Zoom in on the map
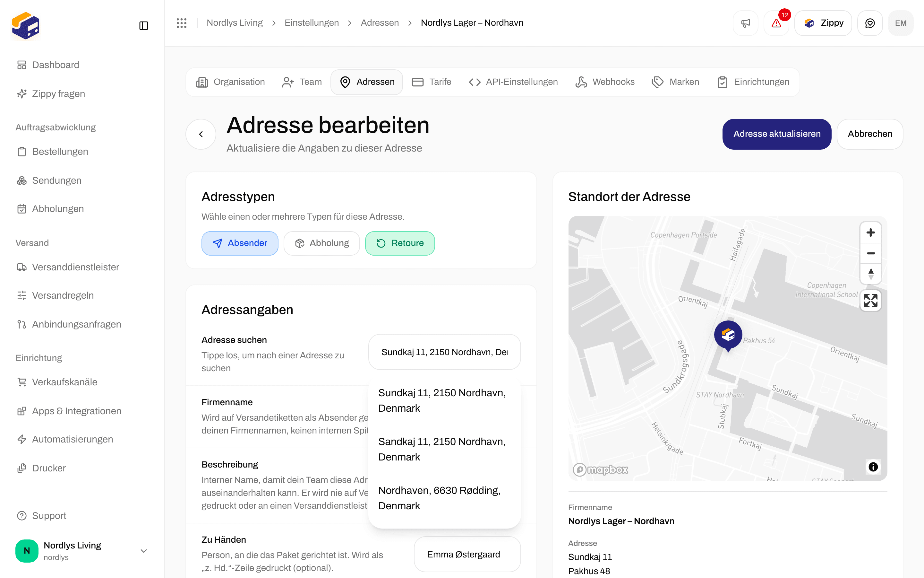This screenshot has height=578, width=924. tap(870, 232)
